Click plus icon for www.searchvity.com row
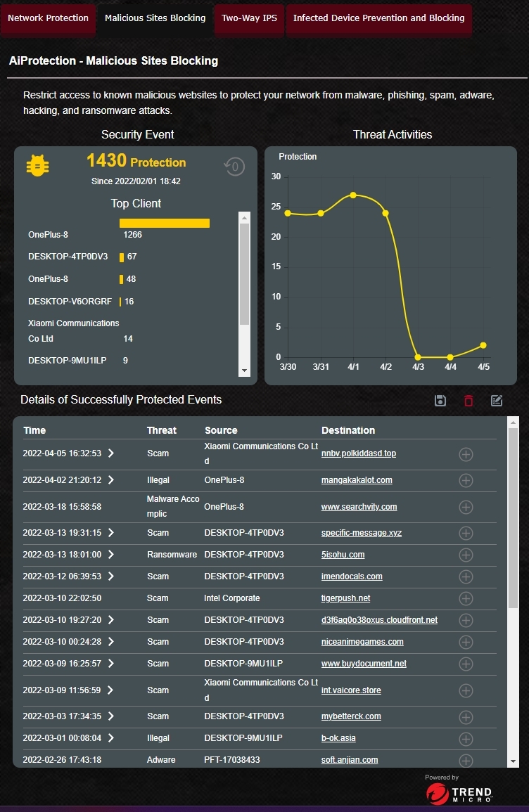Screen dimensions: 529x812 466,507
